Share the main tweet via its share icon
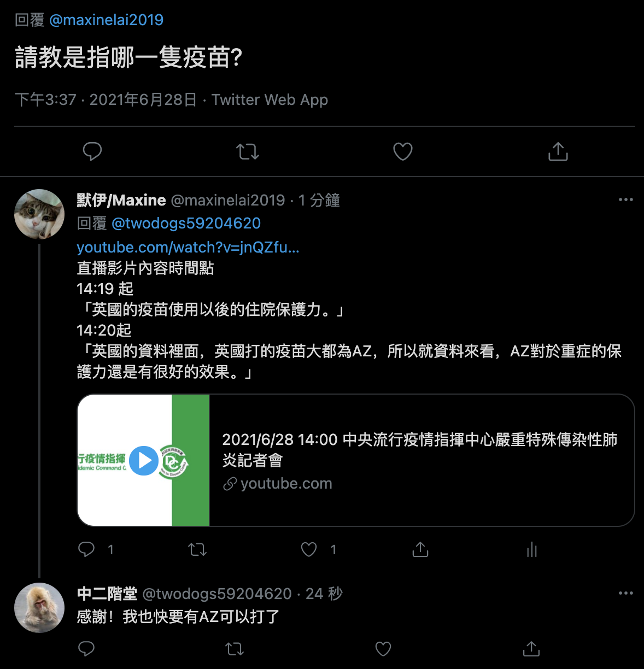 tap(558, 151)
